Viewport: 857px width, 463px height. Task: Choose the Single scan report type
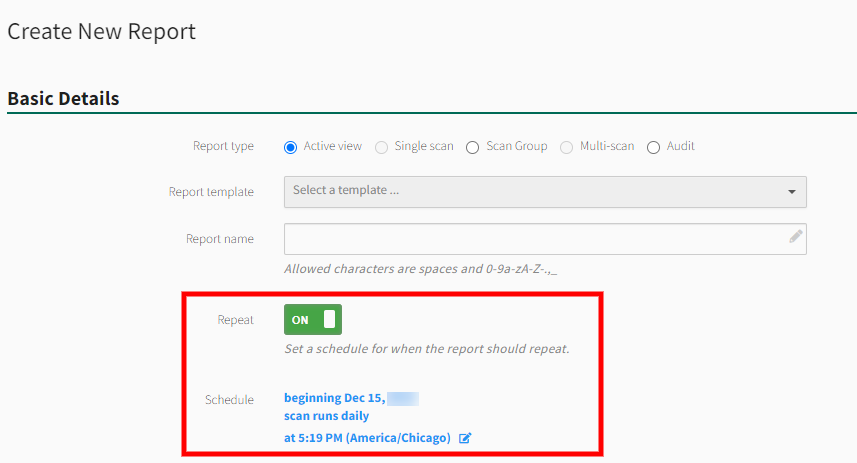pyautogui.click(x=382, y=147)
